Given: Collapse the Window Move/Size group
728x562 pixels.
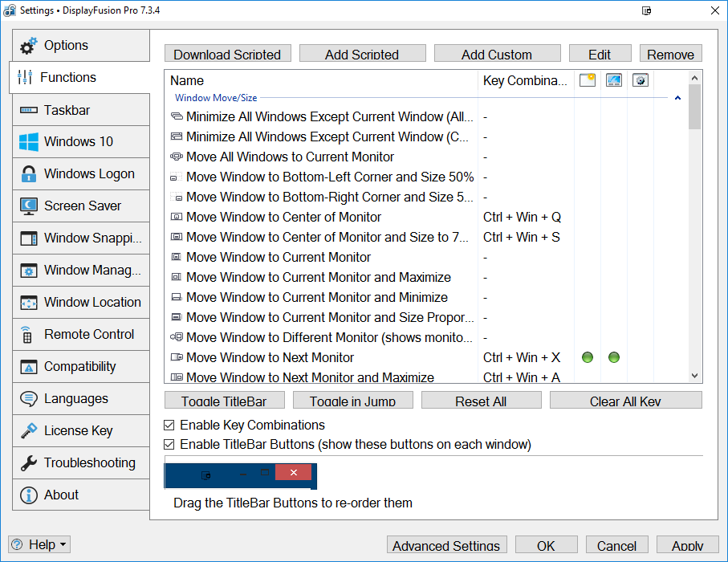Looking at the screenshot, I should (677, 98).
